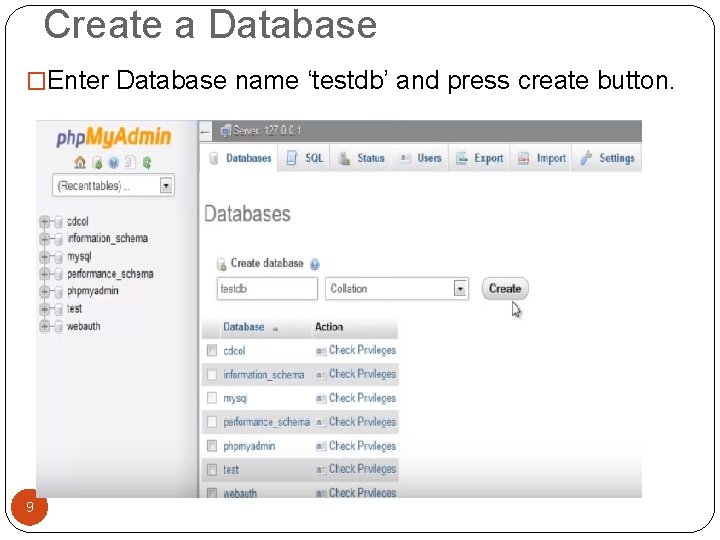This screenshot has width=720, height=540.
Task: Click the Action column header text
Action: coord(329,327)
